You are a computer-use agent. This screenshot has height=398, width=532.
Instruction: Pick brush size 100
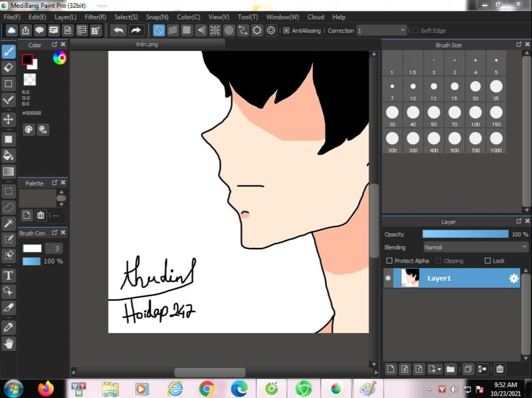click(475, 116)
